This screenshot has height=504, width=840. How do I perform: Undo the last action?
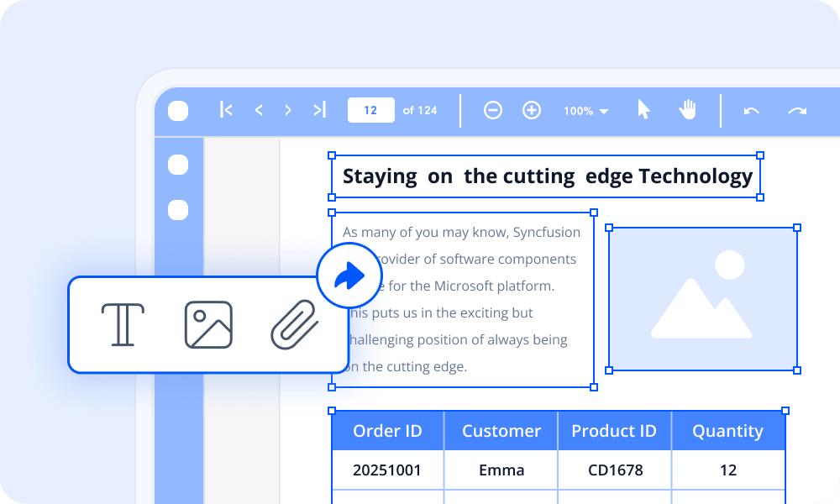750,109
